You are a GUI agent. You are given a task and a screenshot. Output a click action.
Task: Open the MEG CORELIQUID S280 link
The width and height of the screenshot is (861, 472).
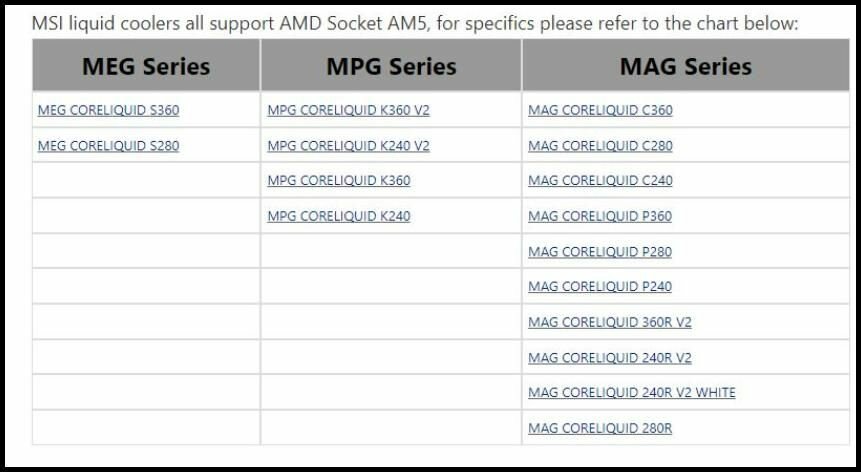[x=108, y=145]
